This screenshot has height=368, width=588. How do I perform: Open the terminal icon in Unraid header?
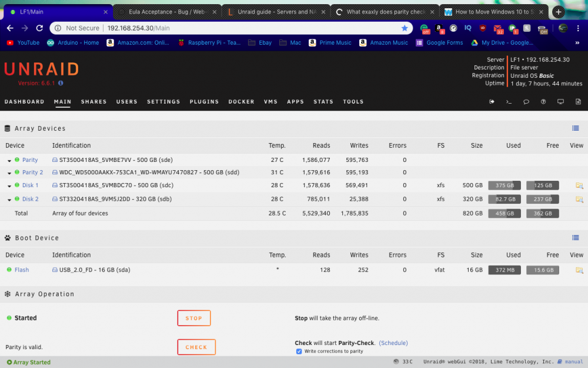coord(509,102)
